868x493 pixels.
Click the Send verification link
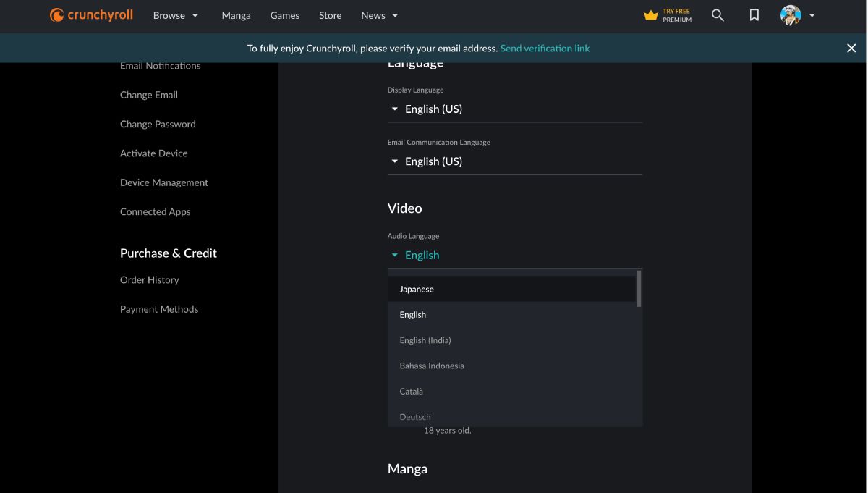pyautogui.click(x=545, y=49)
